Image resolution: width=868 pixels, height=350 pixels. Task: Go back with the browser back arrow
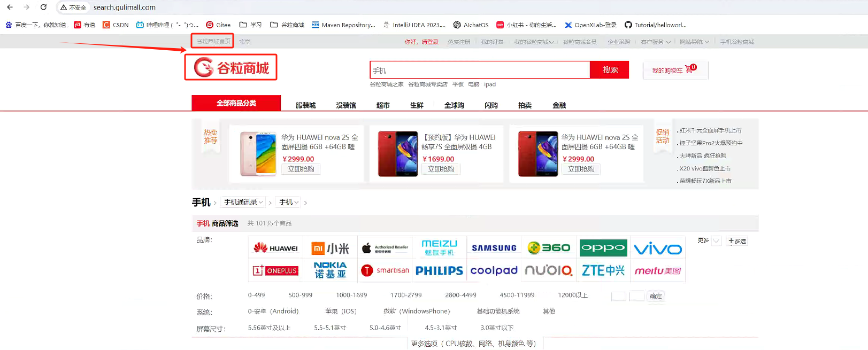pos(10,7)
